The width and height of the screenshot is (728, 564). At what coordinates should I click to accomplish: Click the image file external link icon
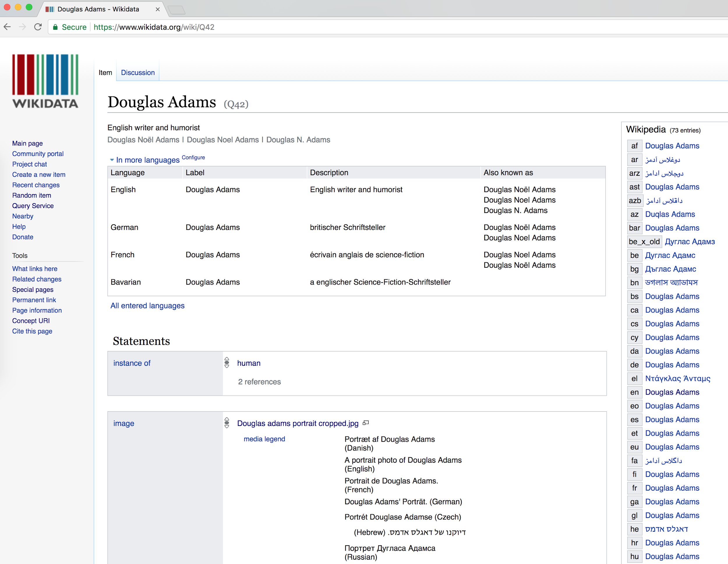[366, 423]
